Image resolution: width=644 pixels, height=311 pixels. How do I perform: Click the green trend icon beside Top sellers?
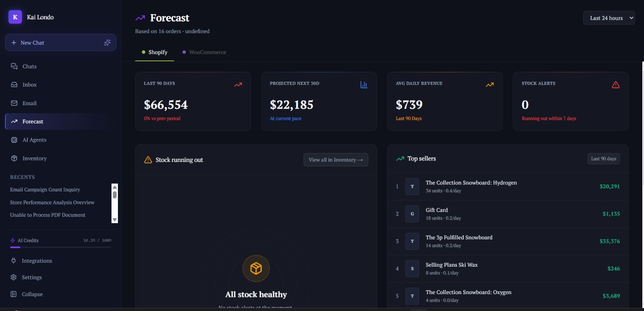[400, 159]
